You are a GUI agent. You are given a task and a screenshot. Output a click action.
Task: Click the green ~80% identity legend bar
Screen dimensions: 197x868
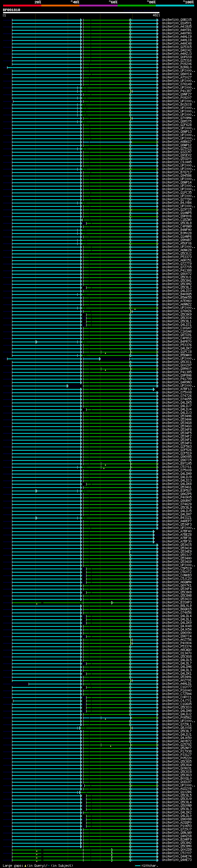pos(137,6)
